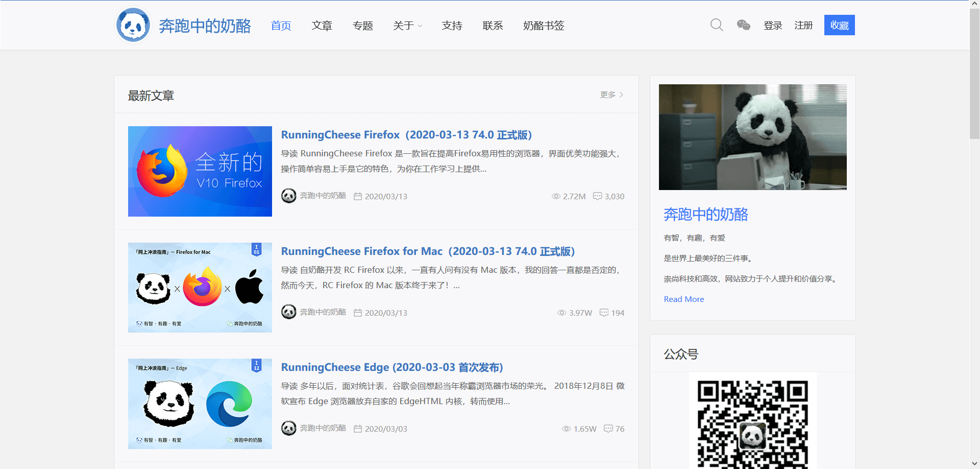The image size is (980, 469).
Task: Click author avatar on Firefox for Mac article
Action: [289, 312]
